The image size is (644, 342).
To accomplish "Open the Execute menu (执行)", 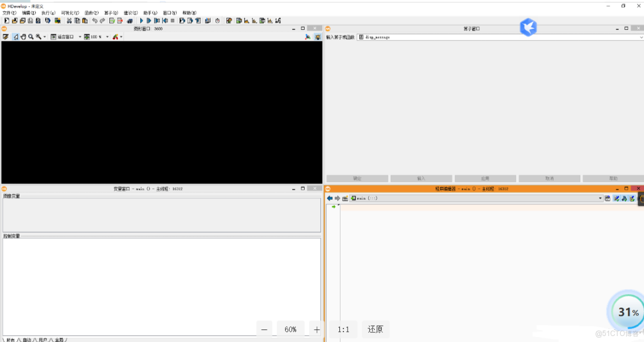I will coord(48,13).
